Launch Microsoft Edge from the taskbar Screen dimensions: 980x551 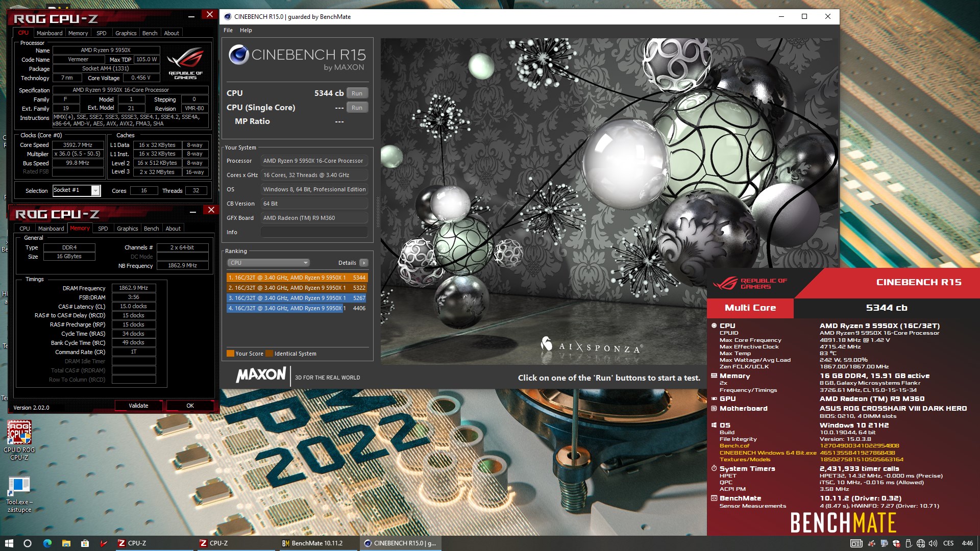coord(47,543)
